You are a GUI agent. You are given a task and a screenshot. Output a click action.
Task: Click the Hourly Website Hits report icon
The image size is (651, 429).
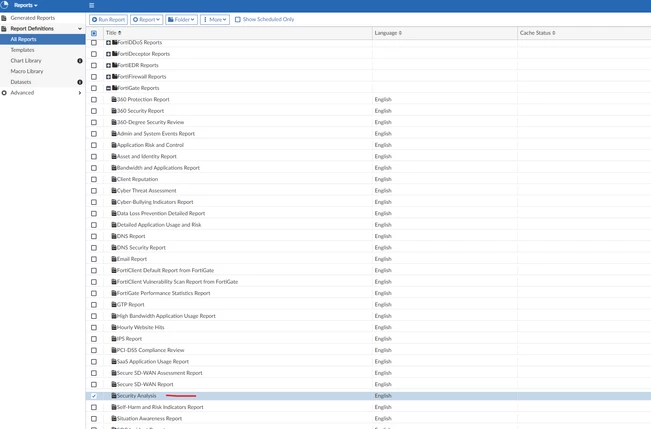pos(114,327)
